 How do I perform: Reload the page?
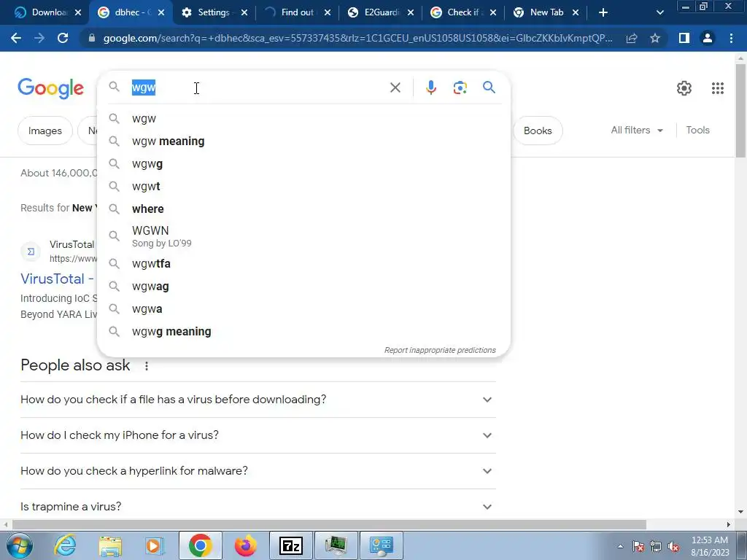click(x=63, y=38)
